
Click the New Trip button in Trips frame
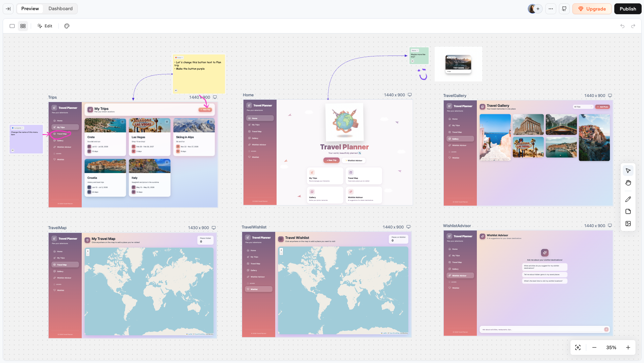point(205,110)
